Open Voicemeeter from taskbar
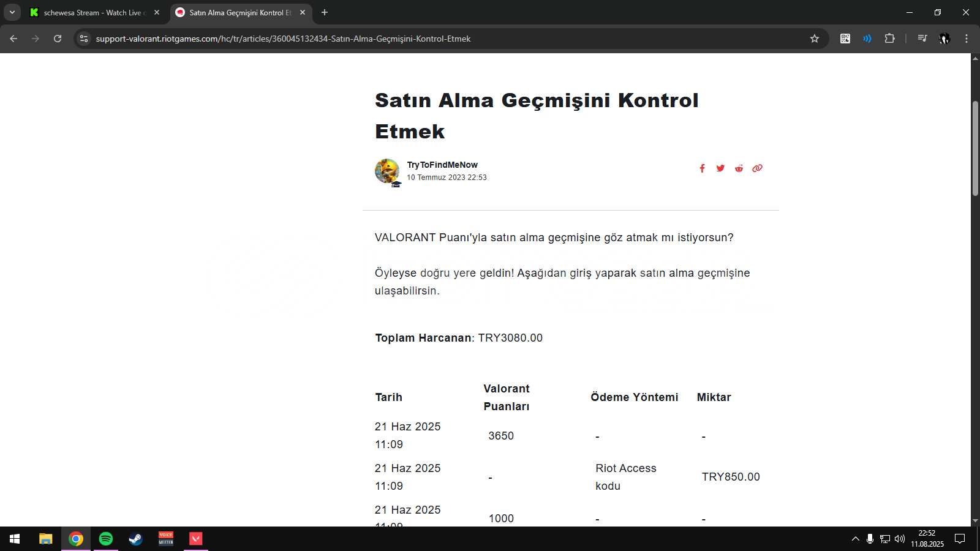Image resolution: width=980 pixels, height=551 pixels. pos(166,539)
